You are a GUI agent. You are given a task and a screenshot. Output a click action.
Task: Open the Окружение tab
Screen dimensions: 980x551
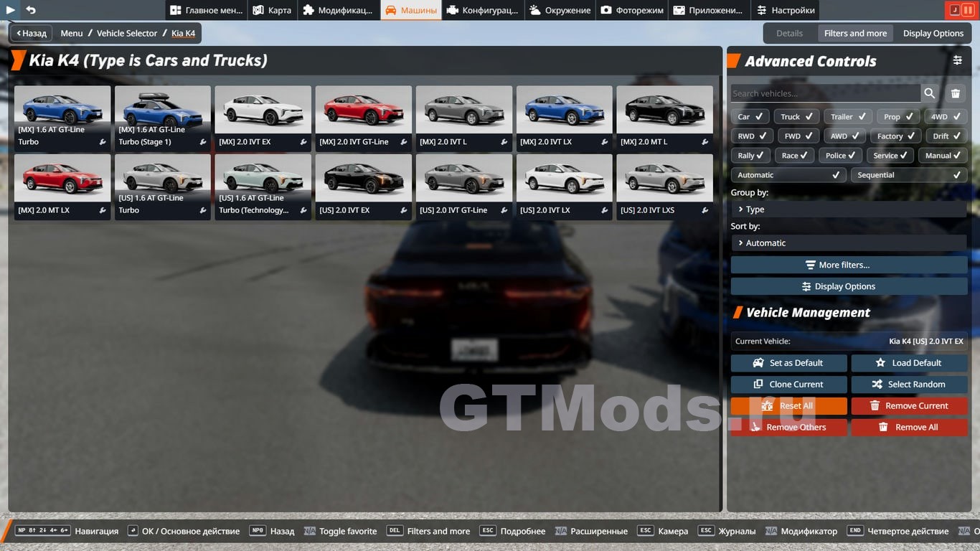(x=560, y=10)
